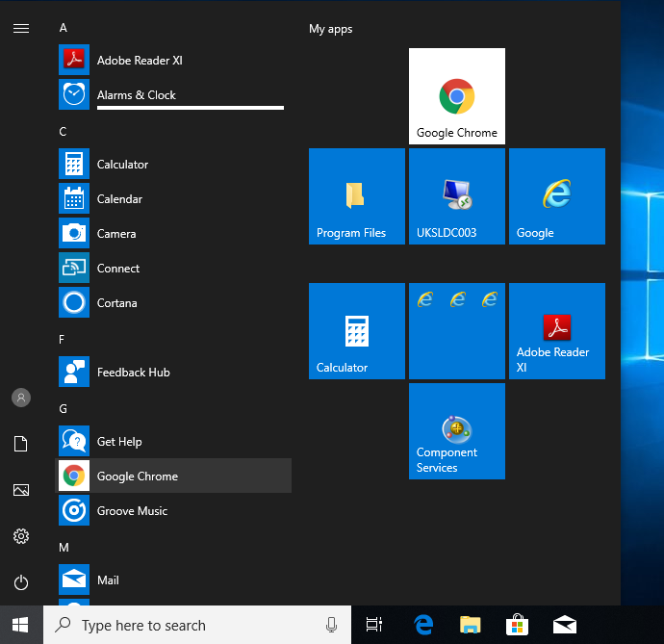Launch Google Chrome from the app list
The image size is (664, 644).
tap(173, 476)
